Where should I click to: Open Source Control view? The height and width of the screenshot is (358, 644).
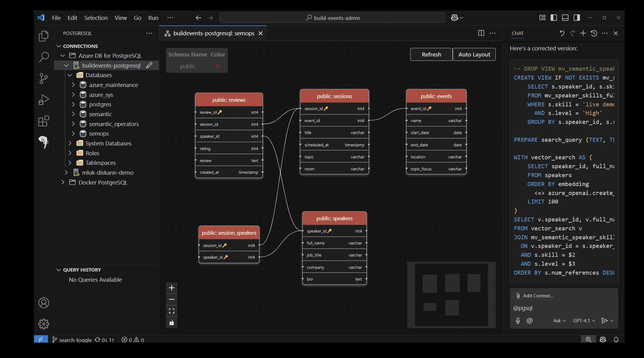43,78
